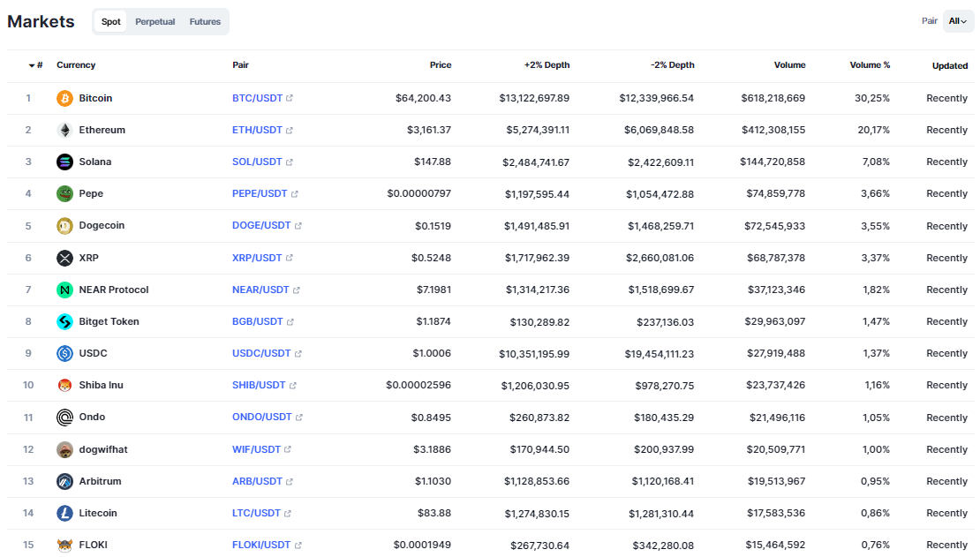Viewport: 980px width, 557px height.
Task: Open external link icon beside XRP/USDT
Action: point(290,258)
